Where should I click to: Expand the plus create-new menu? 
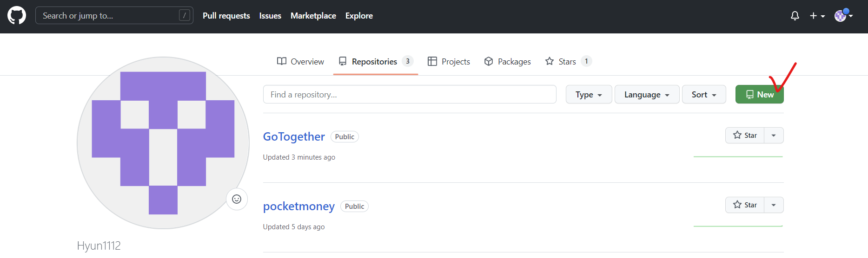click(817, 16)
